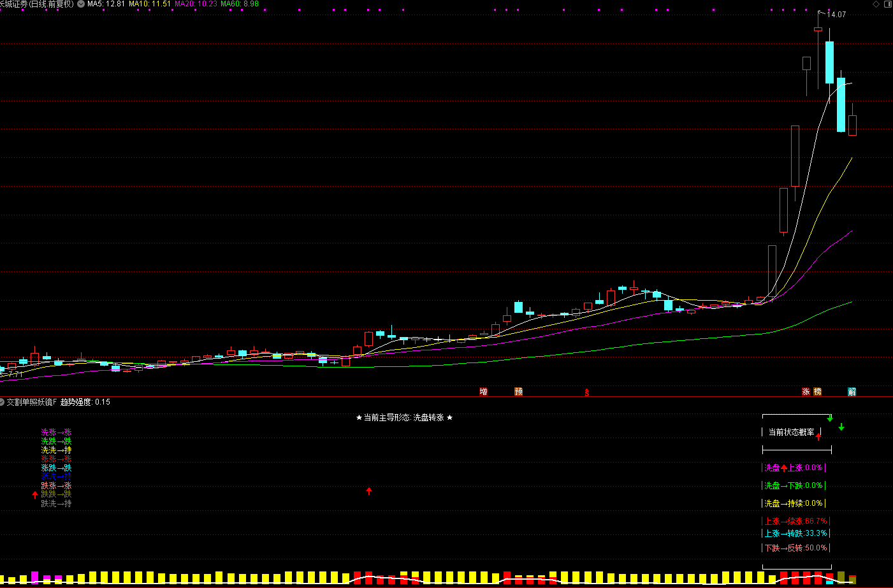The image size is (893, 588).
Task: Click the 趋势强度: 0.15 value
Action: [x=85, y=402]
